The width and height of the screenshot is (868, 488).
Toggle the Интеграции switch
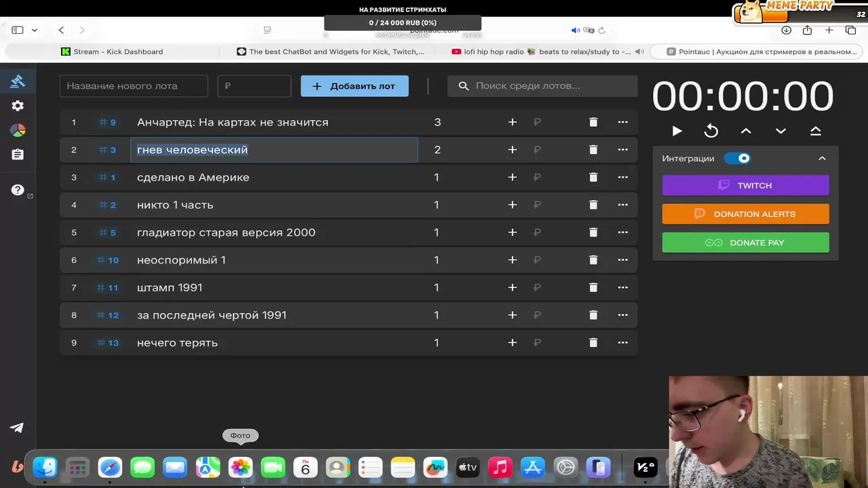tap(737, 159)
